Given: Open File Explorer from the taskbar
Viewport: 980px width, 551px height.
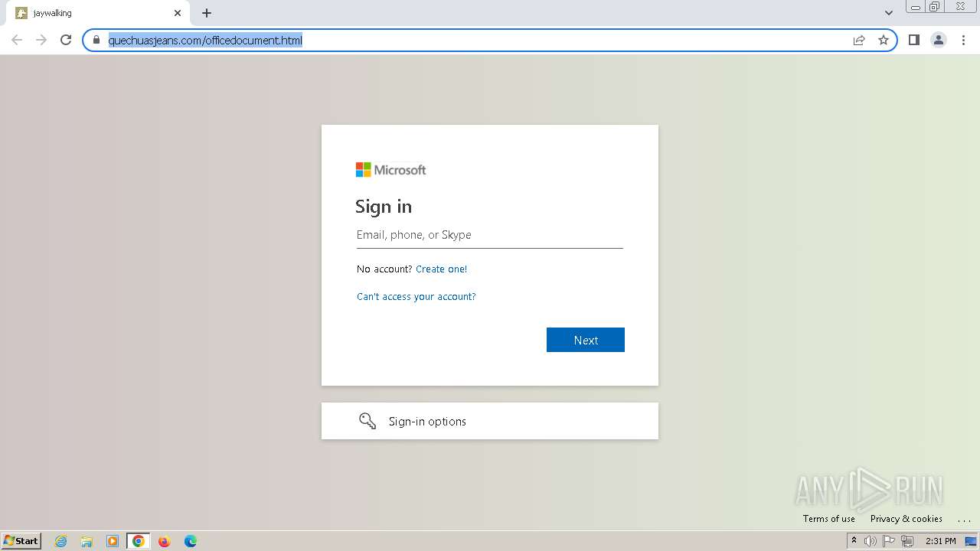Looking at the screenshot, I should [87, 541].
